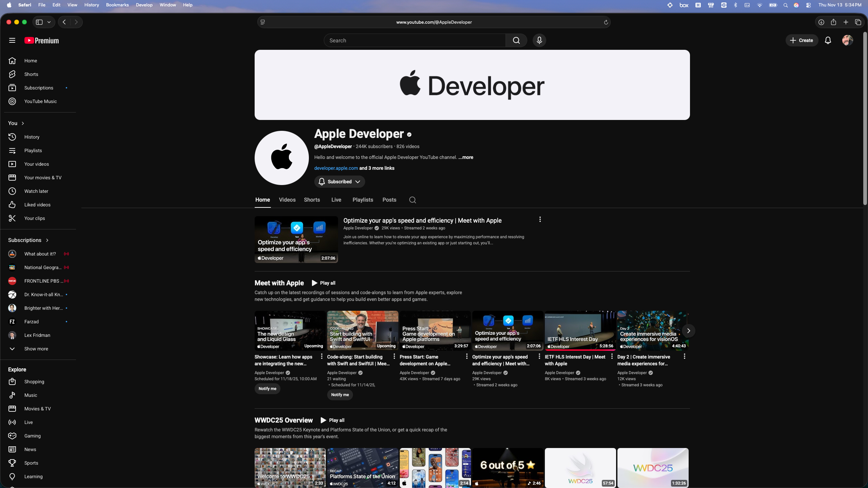The image size is (868, 488).
Task: Open options menu for featured Optimize video
Action: tap(540, 220)
